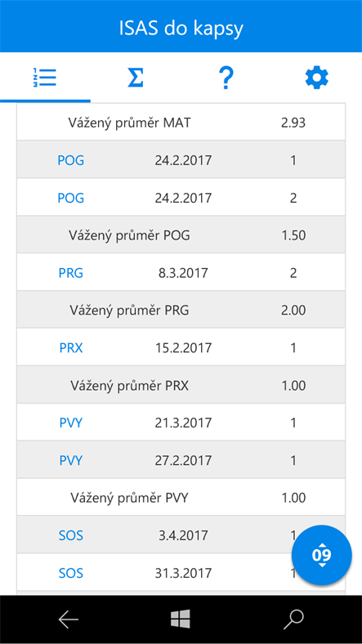The image size is (362, 644).
Task: Open settings gear tab
Action: click(x=317, y=78)
